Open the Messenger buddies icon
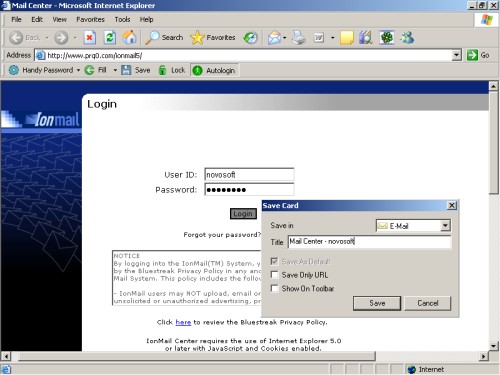500x375 pixels. click(407, 38)
